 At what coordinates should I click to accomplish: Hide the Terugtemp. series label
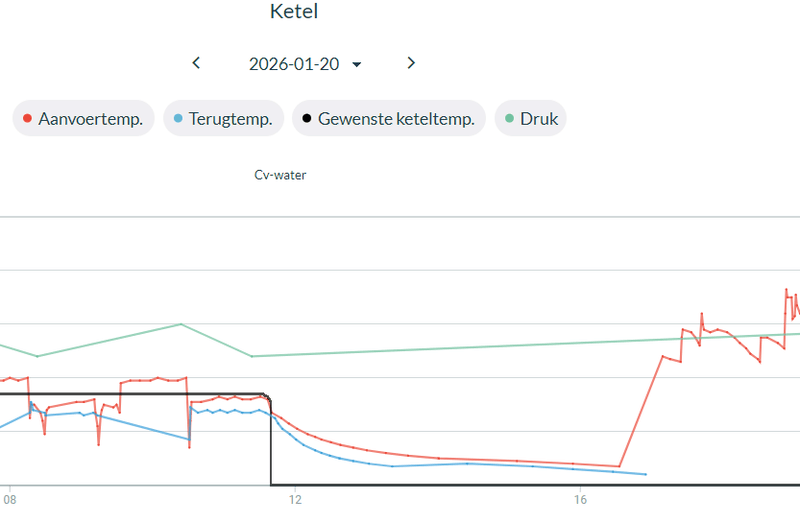tap(230, 119)
